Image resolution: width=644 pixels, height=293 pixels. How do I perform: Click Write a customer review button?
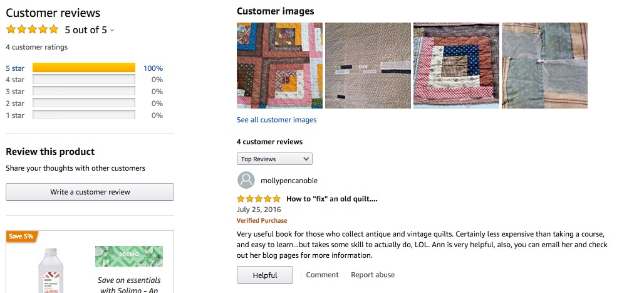click(x=90, y=192)
